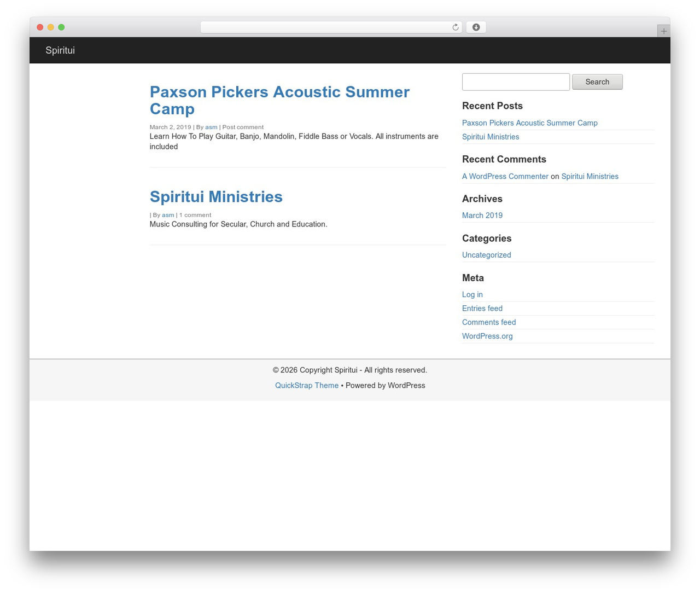Open Paxson Pickers Acoustic Summer Camp post title

(x=279, y=100)
